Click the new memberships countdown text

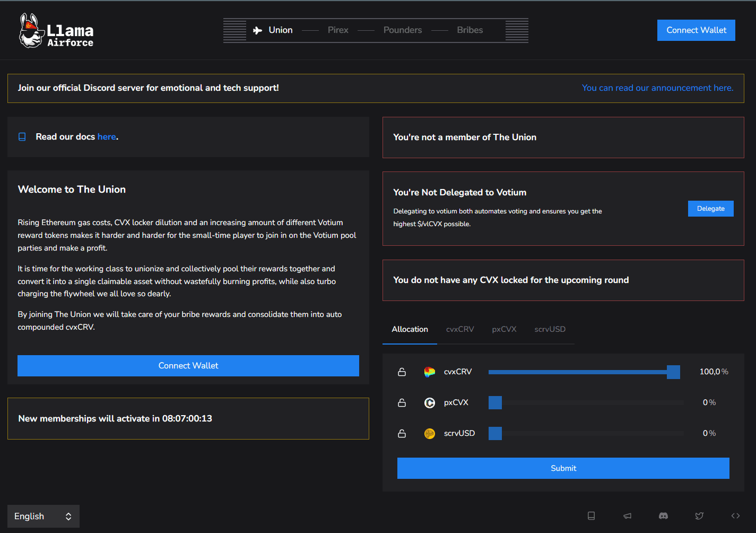[x=115, y=419]
